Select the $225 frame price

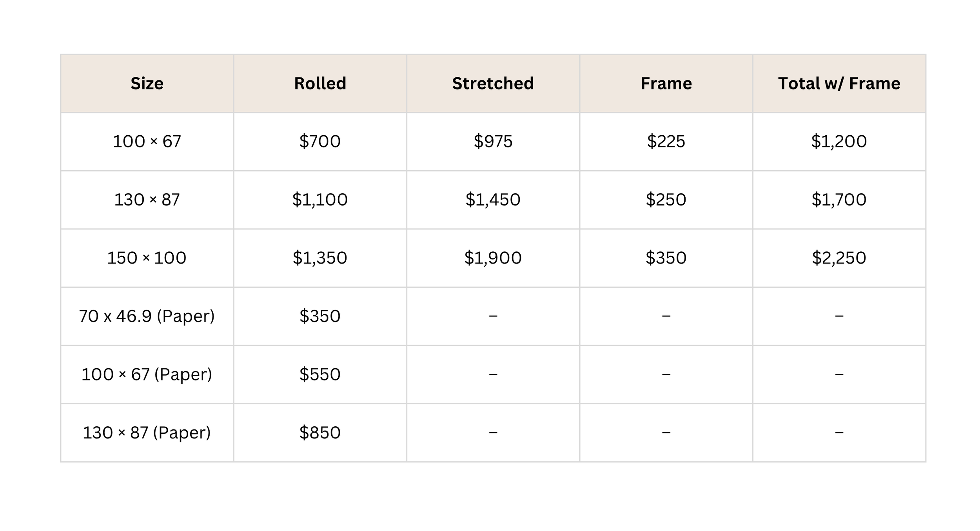pyautogui.click(x=666, y=142)
